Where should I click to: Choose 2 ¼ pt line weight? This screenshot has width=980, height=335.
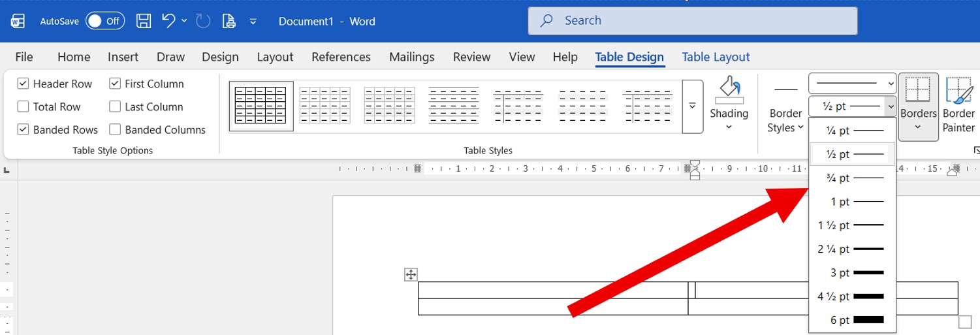coord(852,249)
